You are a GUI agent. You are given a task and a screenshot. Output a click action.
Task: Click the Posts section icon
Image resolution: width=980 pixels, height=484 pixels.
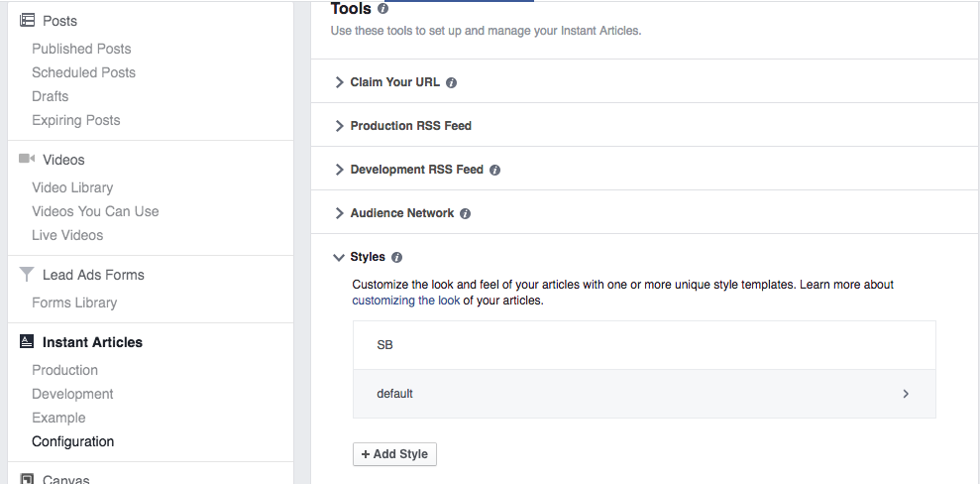pos(27,20)
